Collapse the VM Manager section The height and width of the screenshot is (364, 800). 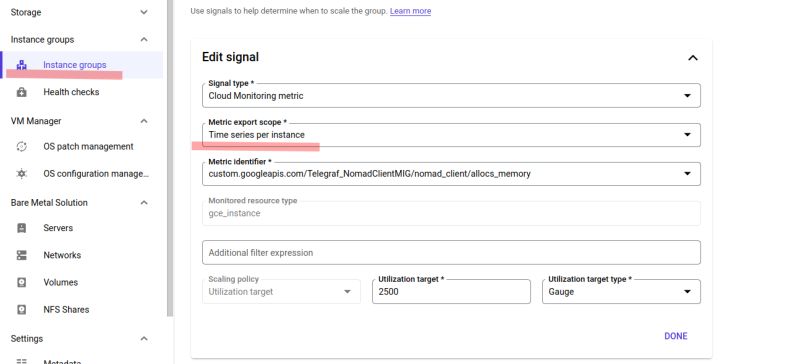tap(144, 121)
